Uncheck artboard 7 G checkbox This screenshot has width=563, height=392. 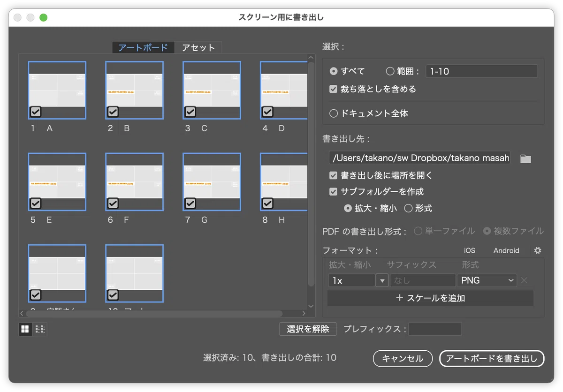190,203
